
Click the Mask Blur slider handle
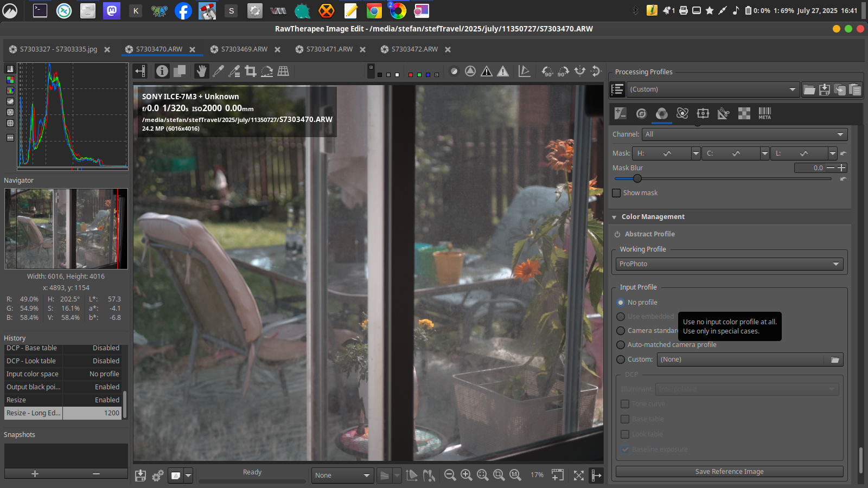tap(637, 178)
